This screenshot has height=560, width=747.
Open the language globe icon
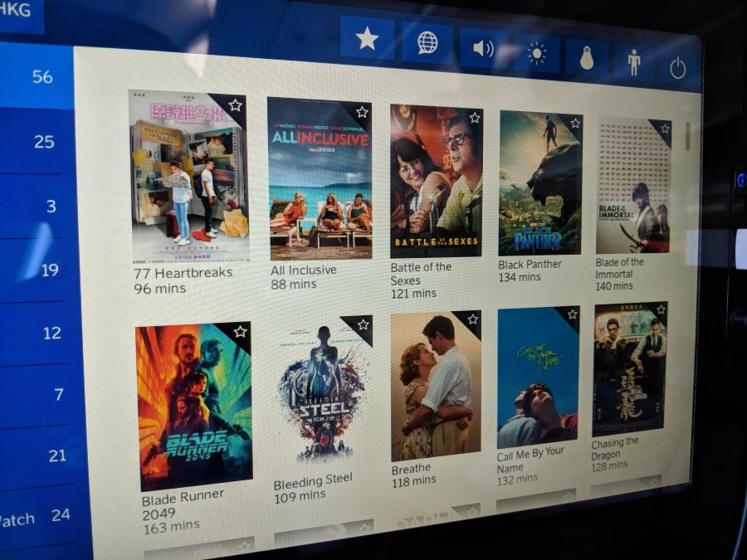click(427, 44)
